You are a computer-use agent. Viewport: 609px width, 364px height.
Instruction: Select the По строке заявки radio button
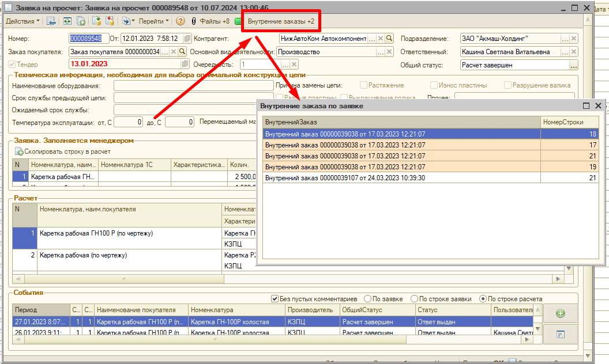[415, 299]
